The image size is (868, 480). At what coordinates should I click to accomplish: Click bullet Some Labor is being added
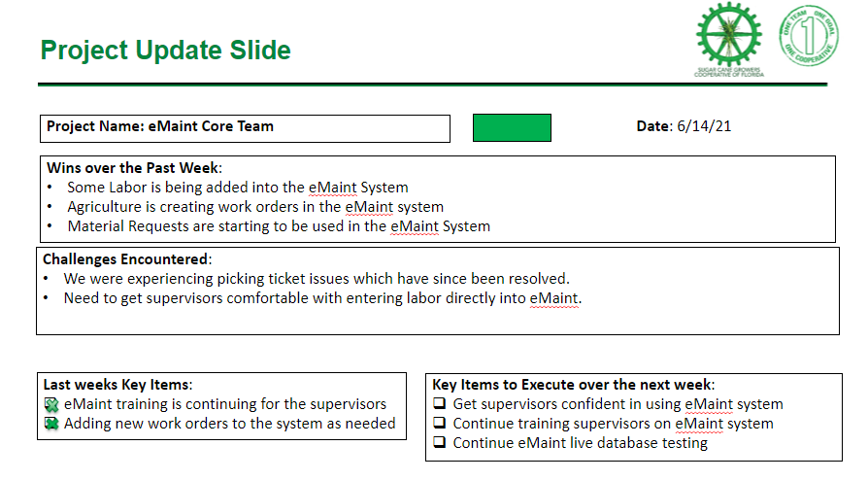[x=238, y=188]
